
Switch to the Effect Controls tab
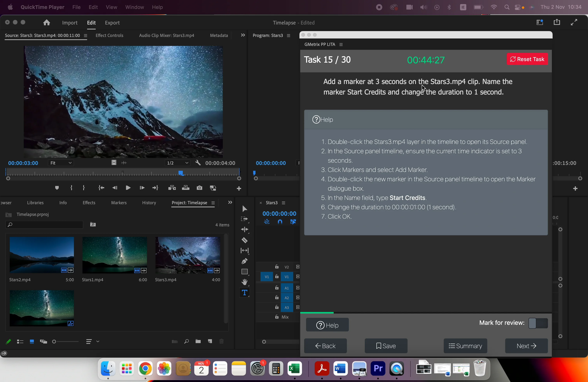coord(109,35)
